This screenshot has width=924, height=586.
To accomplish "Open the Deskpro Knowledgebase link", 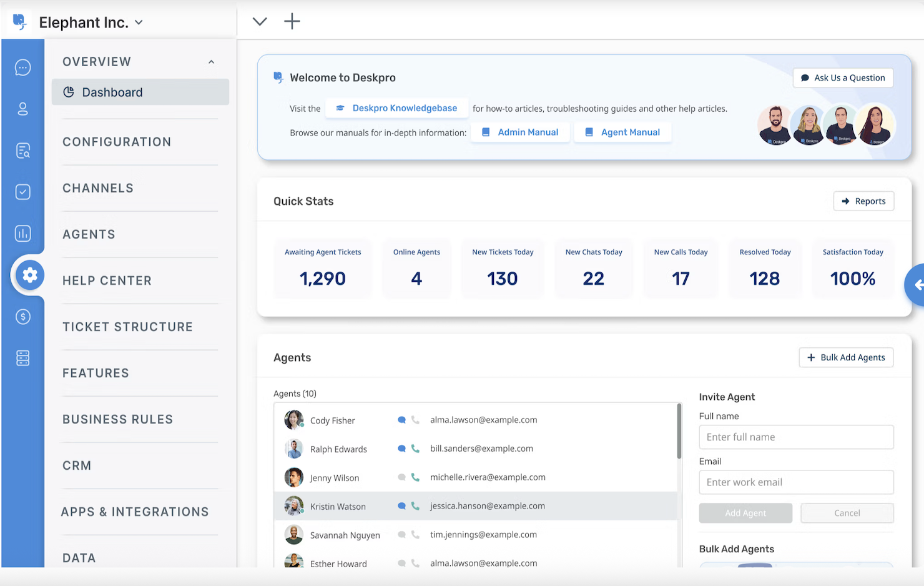I will point(396,107).
